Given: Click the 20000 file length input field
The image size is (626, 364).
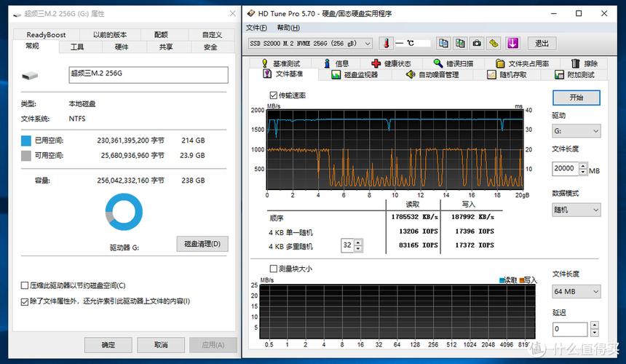Looking at the screenshot, I should 566,168.
